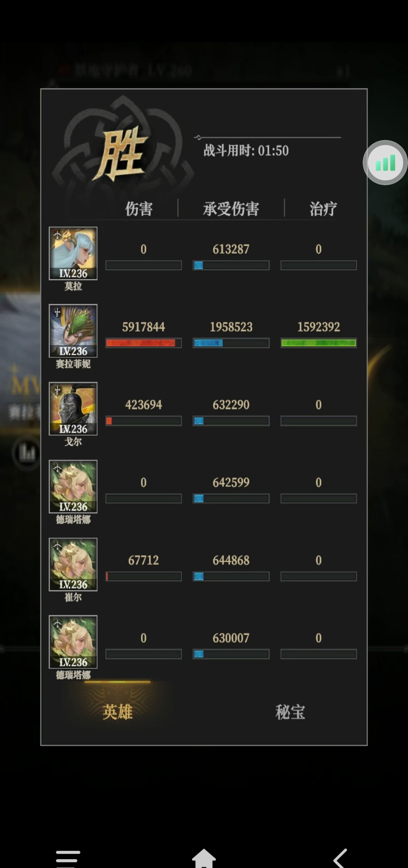Switch to the 秘宝 tab

290,712
